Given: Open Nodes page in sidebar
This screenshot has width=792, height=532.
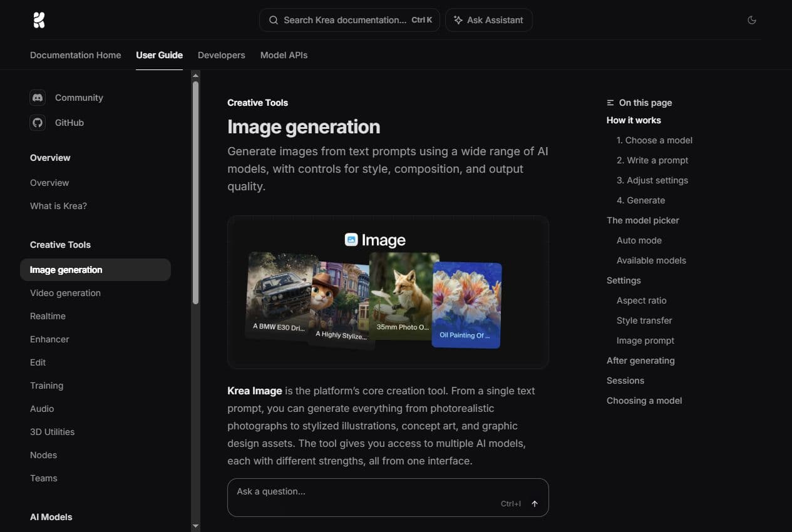Looking at the screenshot, I should (x=43, y=455).
